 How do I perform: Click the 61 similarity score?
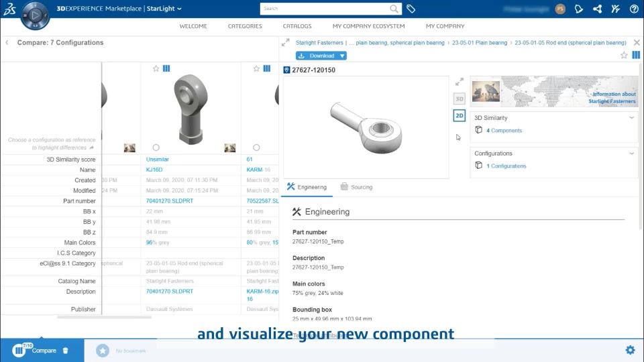click(250, 160)
